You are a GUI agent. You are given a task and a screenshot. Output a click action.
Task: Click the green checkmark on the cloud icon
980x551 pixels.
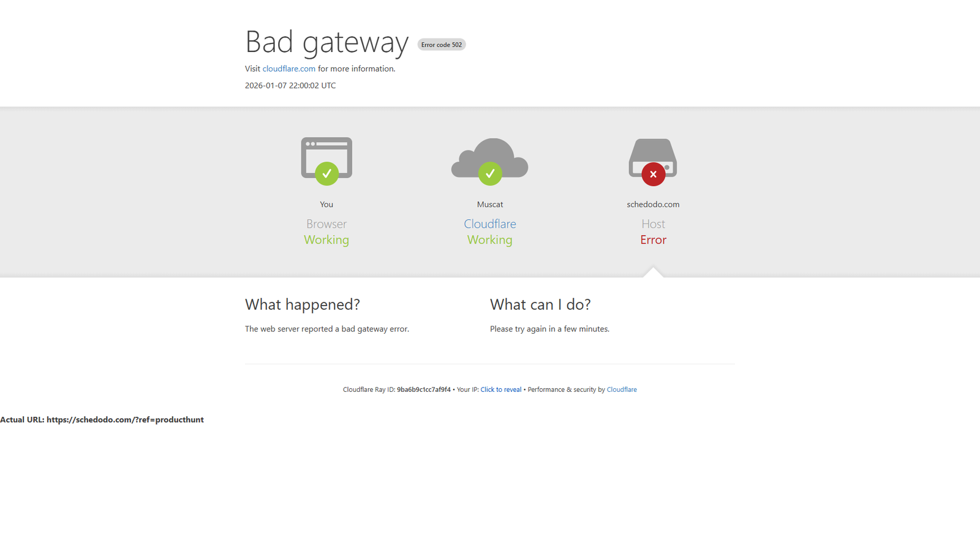tap(490, 174)
